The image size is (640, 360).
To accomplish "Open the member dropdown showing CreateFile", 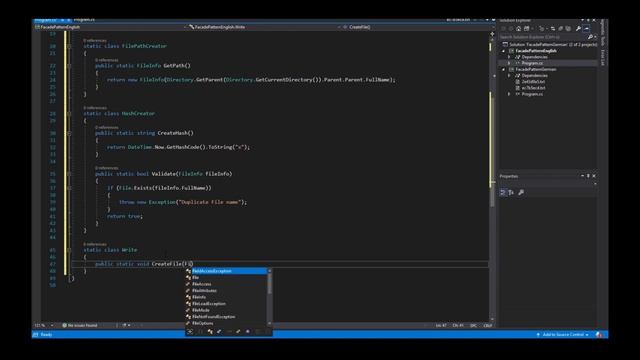I will pos(416,27).
